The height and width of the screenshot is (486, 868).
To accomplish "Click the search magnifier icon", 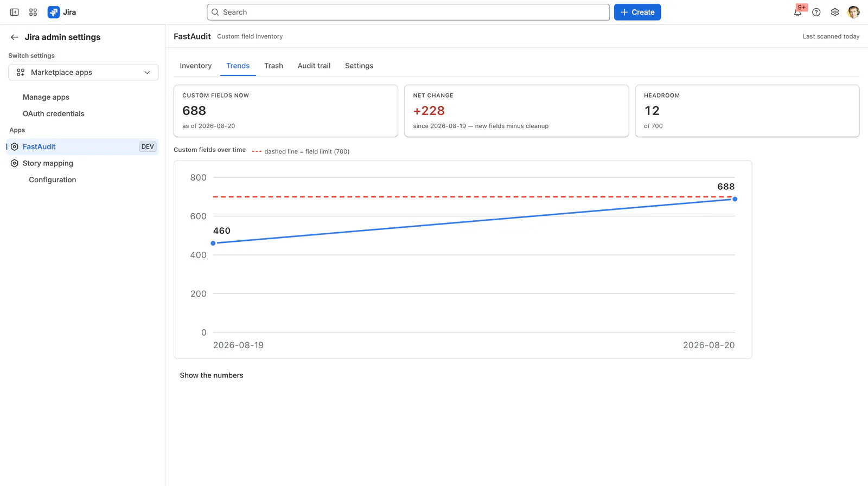I will pyautogui.click(x=215, y=12).
